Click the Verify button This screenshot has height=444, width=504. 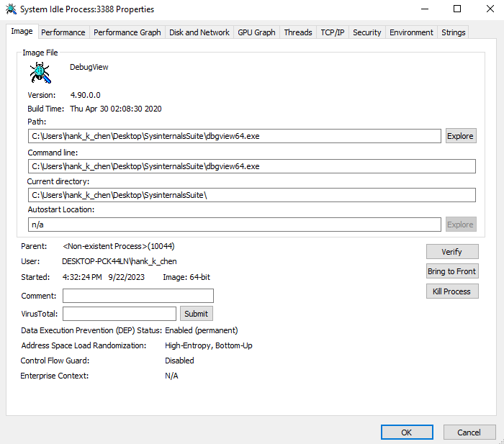point(452,252)
